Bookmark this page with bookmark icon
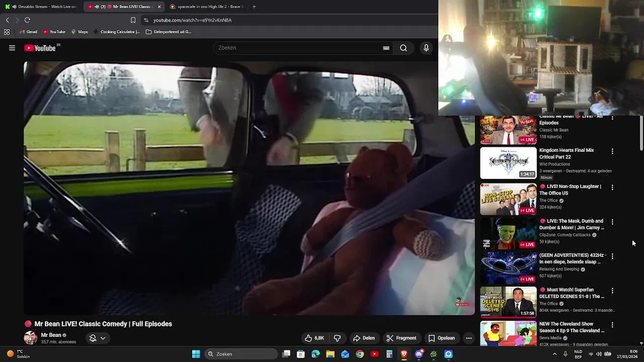Screen dimensions: 644x362 click(133, 20)
